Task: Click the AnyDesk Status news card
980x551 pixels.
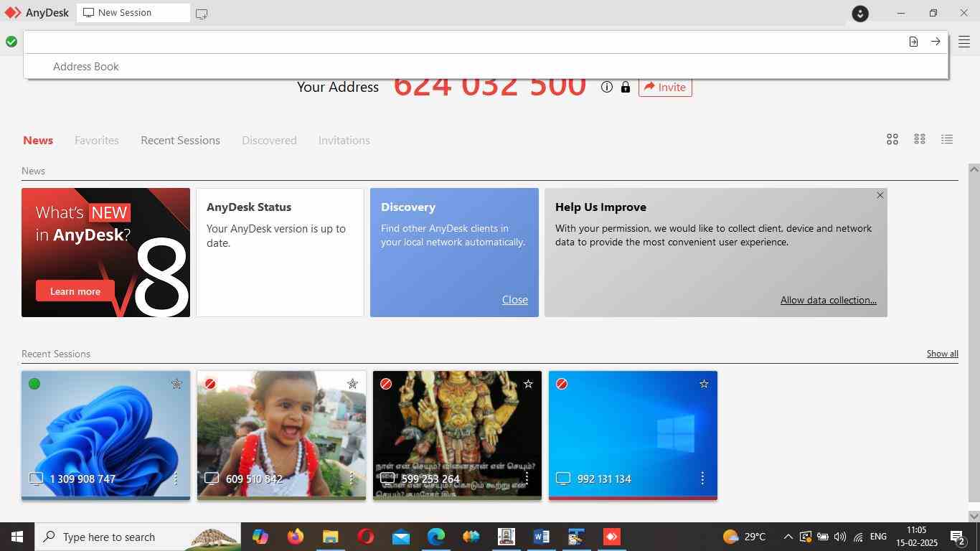Action: [280, 253]
